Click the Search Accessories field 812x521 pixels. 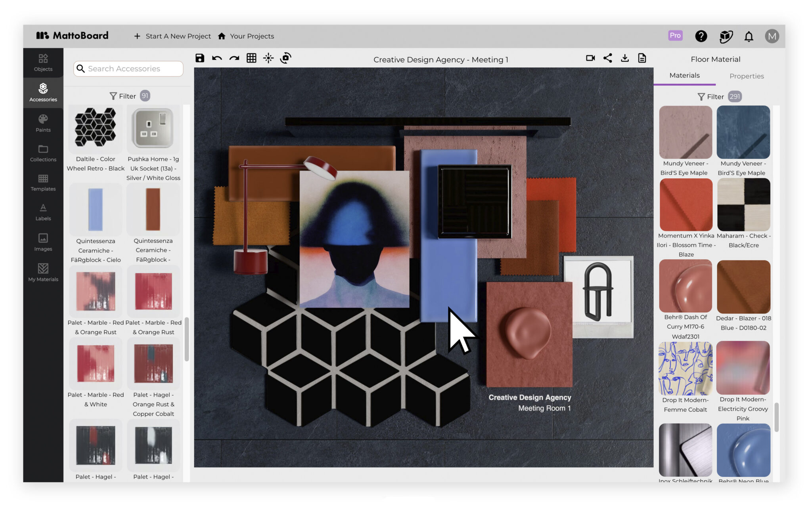coord(128,69)
